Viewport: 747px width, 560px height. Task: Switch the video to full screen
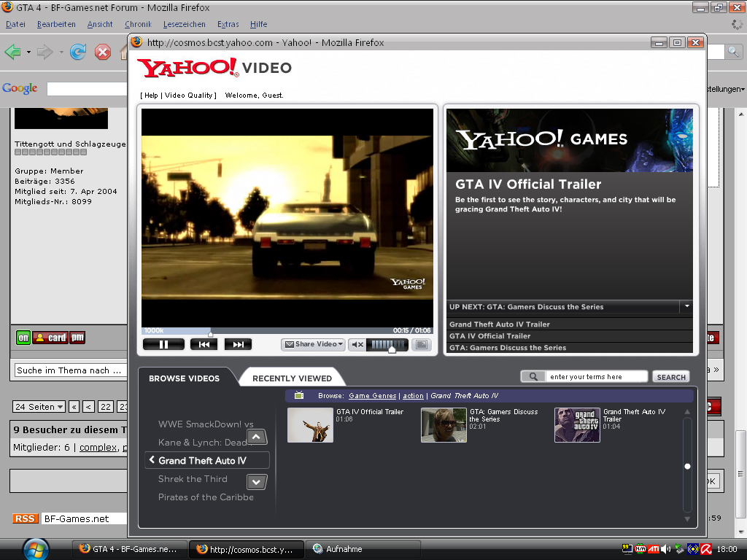pyautogui.click(x=422, y=344)
